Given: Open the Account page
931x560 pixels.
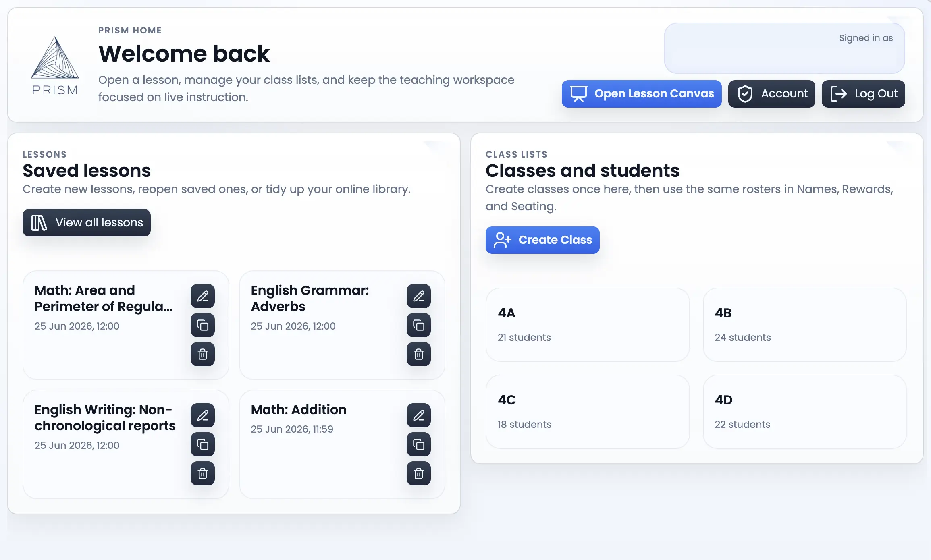Looking at the screenshot, I should (x=772, y=94).
